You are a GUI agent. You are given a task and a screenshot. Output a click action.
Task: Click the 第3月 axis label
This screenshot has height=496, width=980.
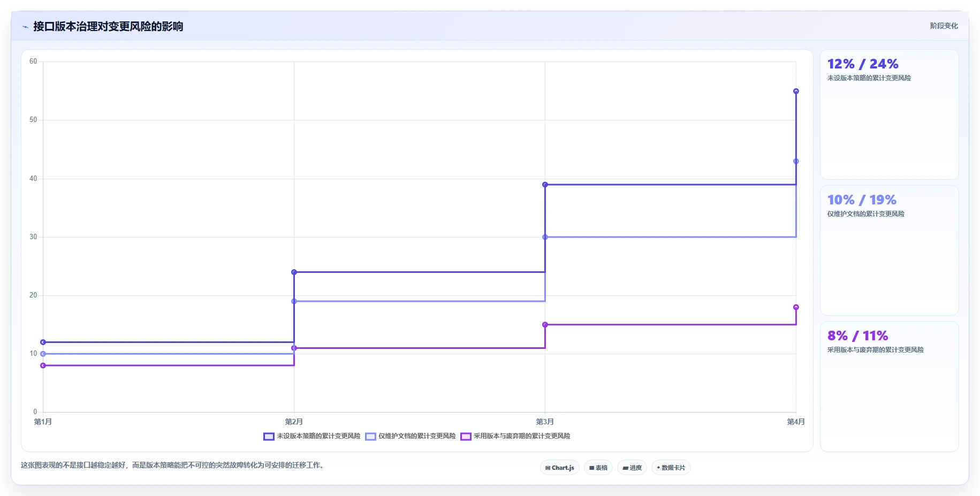[545, 422]
